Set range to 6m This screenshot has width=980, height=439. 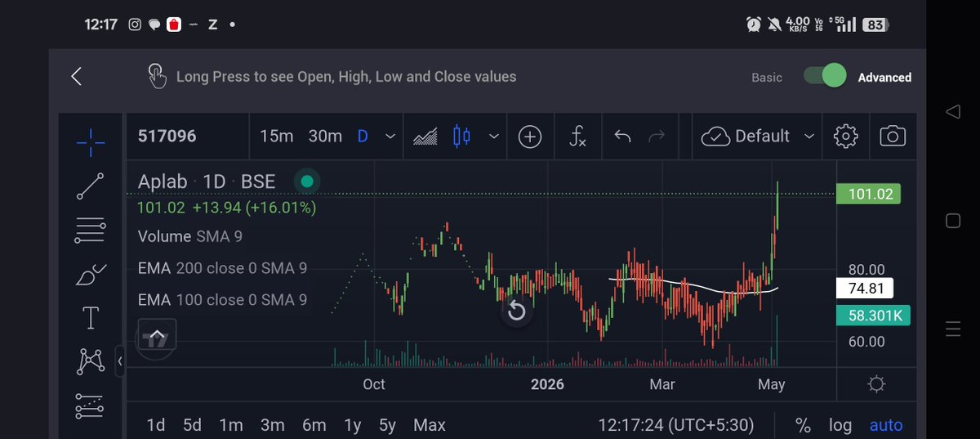pyautogui.click(x=314, y=425)
